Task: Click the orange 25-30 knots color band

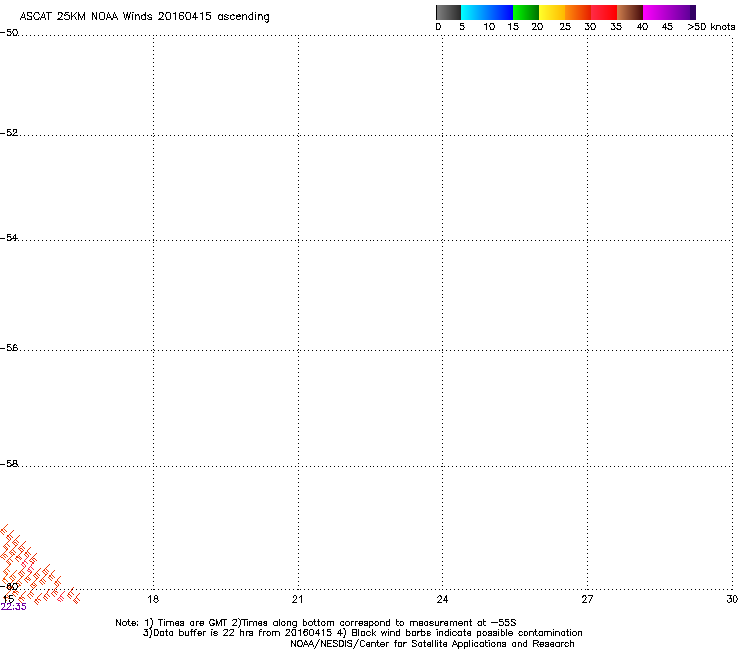Action: click(x=578, y=12)
